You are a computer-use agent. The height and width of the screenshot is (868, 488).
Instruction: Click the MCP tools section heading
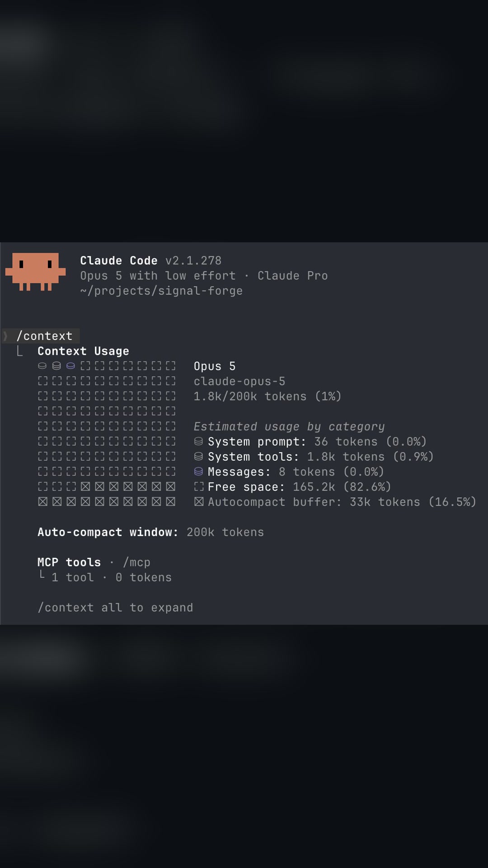(x=69, y=562)
